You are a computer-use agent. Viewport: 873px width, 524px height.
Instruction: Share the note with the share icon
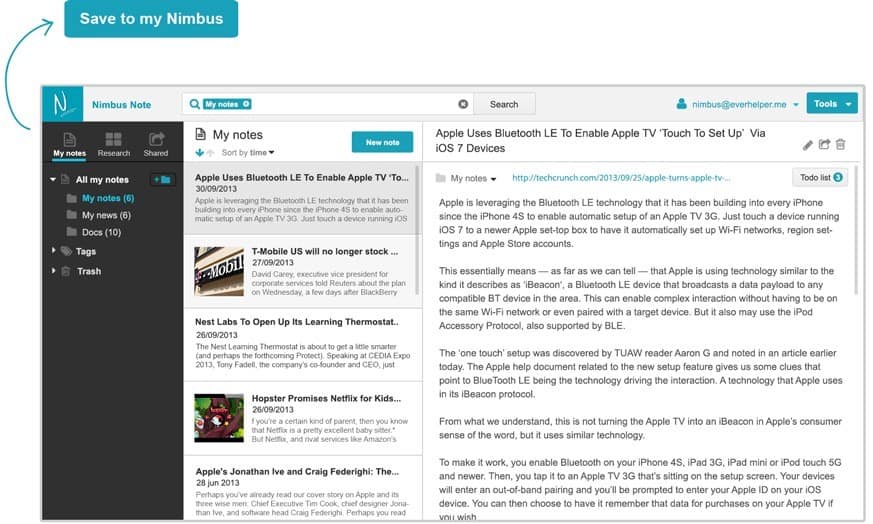coord(824,144)
